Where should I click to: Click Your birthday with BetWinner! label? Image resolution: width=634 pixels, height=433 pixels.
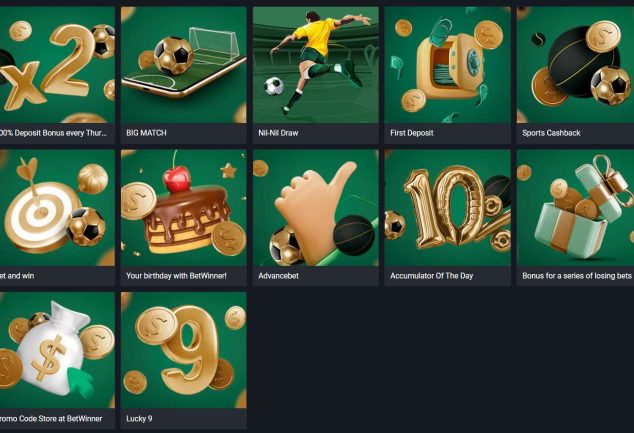[176, 276]
